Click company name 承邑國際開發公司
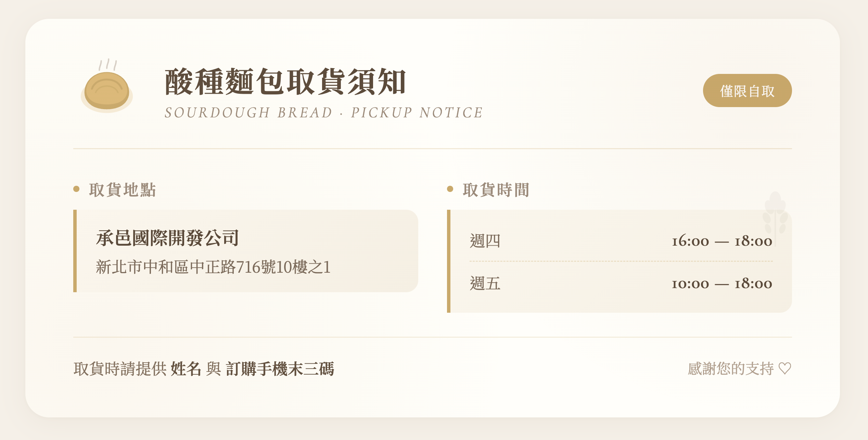This screenshot has width=868, height=440. pyautogui.click(x=167, y=238)
